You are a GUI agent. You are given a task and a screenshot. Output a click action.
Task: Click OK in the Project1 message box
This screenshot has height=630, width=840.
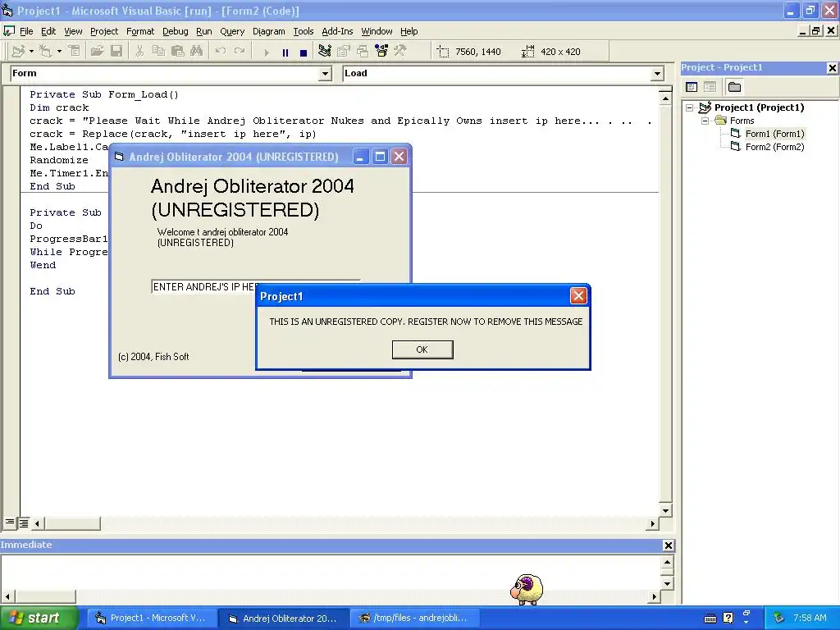click(x=422, y=349)
